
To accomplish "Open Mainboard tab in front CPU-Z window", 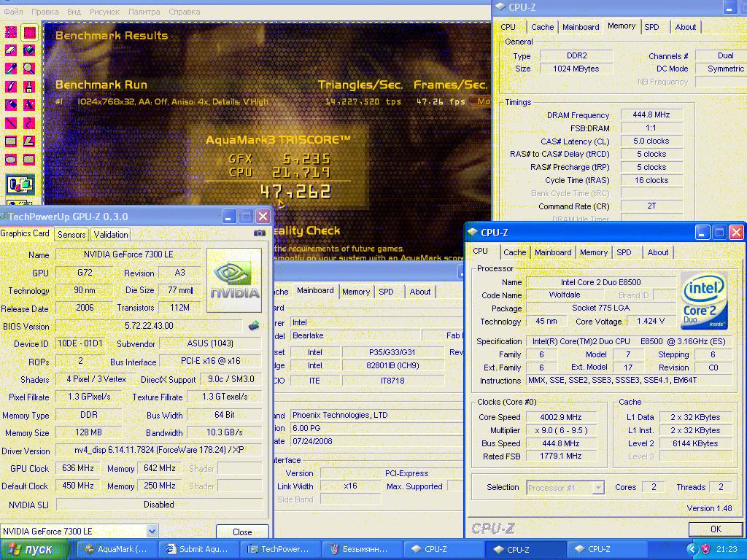I will [x=553, y=252].
